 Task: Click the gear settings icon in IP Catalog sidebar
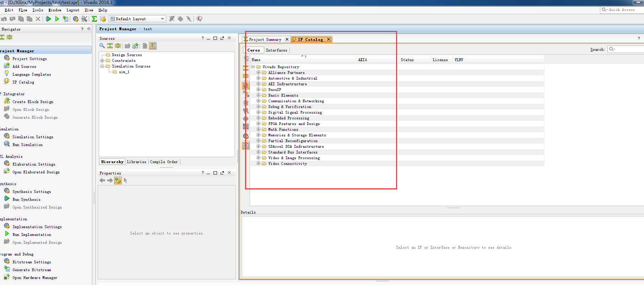[x=246, y=136]
